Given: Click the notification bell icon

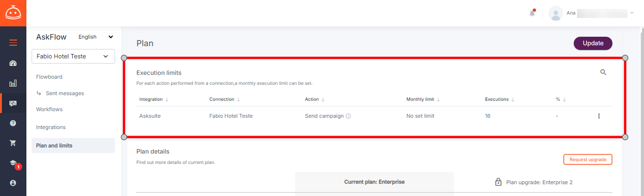Looking at the screenshot, I should point(532,13).
